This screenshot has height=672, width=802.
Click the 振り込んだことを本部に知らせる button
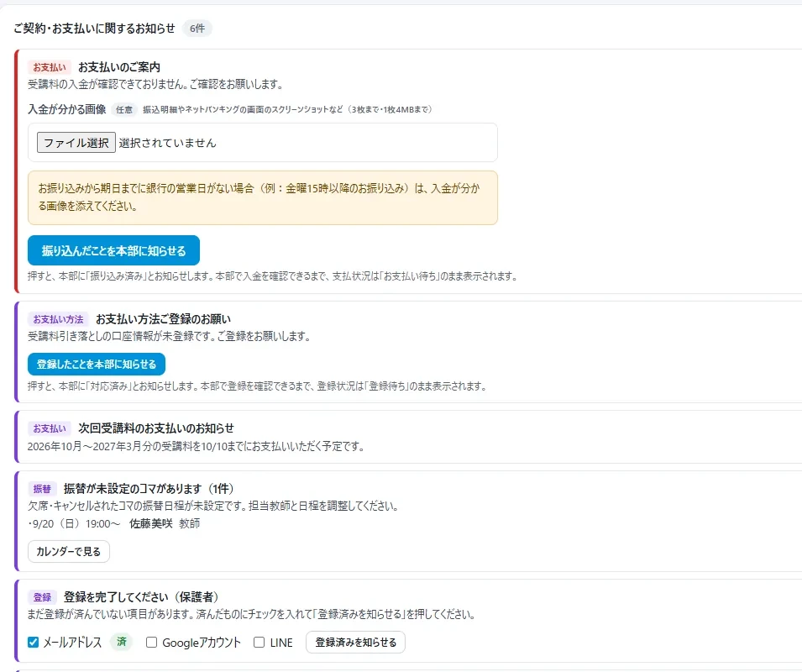click(113, 250)
